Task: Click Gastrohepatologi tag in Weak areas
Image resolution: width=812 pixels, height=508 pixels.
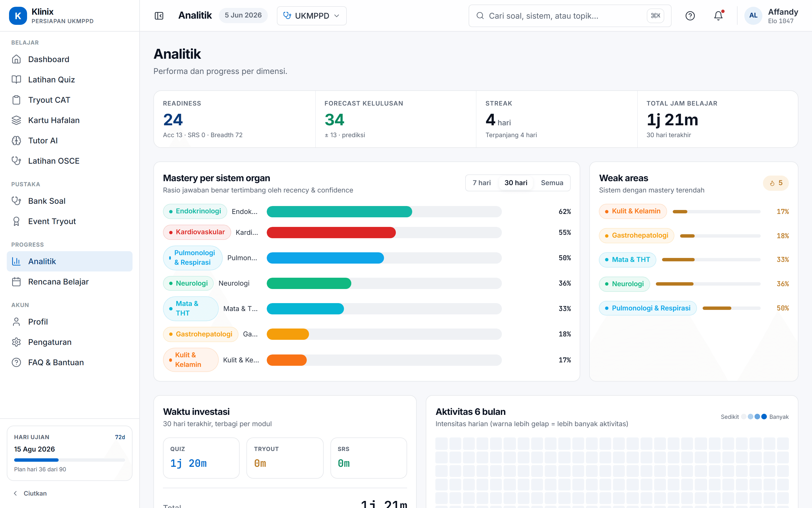Action: coord(637,236)
